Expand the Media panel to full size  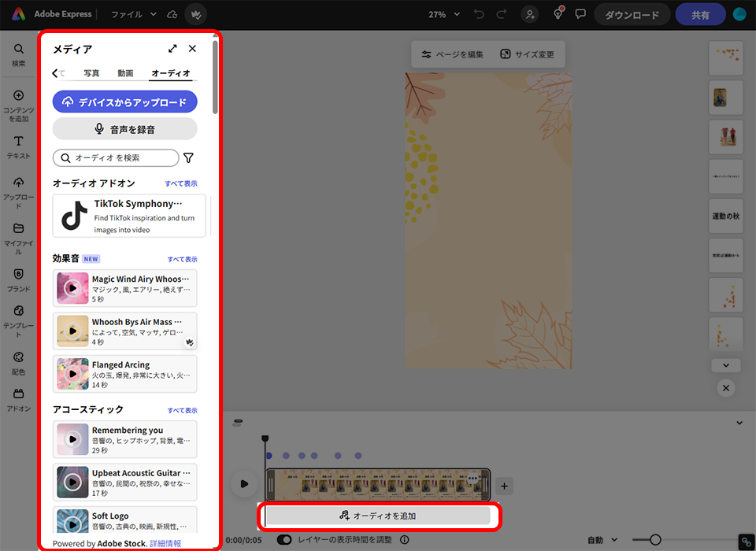[172, 49]
